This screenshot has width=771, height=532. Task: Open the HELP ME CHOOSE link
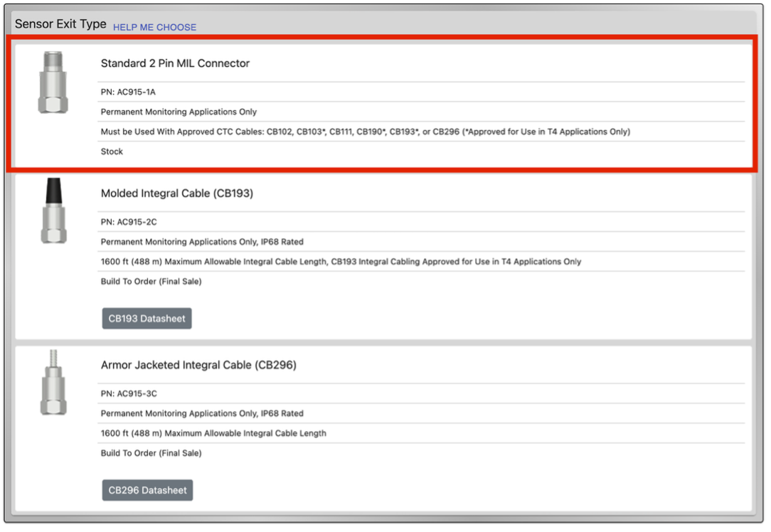pyautogui.click(x=154, y=28)
